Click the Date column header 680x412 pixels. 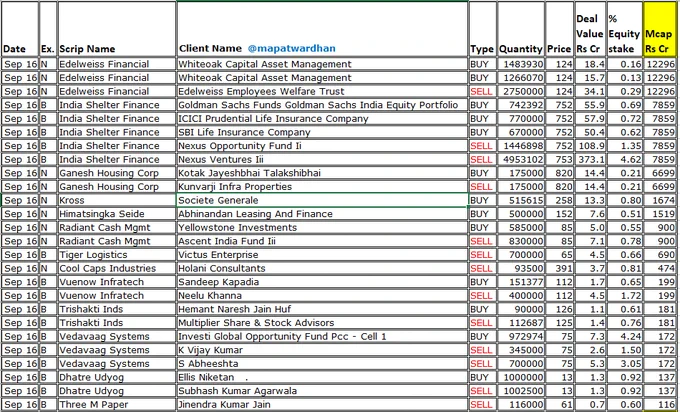(x=20, y=29)
